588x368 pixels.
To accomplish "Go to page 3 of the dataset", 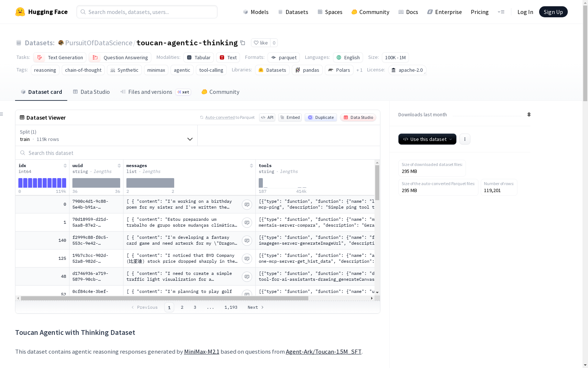I will (195, 307).
